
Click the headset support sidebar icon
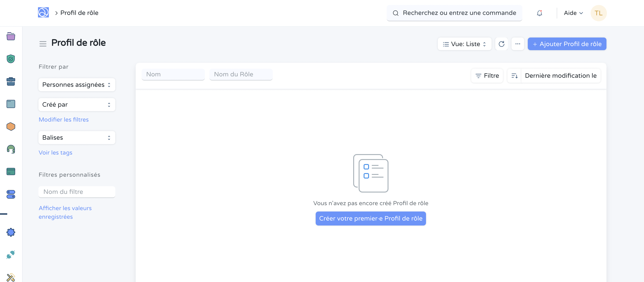pos(11,149)
